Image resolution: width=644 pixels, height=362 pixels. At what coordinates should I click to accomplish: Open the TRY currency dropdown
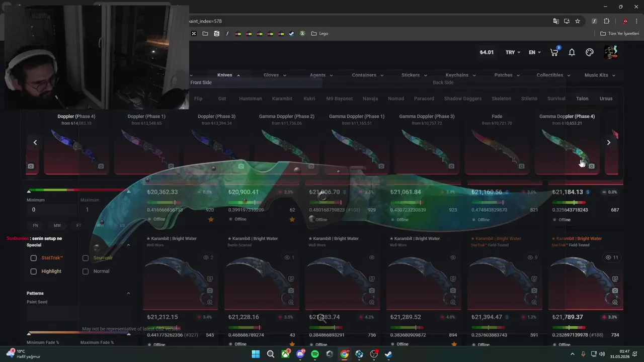click(513, 52)
